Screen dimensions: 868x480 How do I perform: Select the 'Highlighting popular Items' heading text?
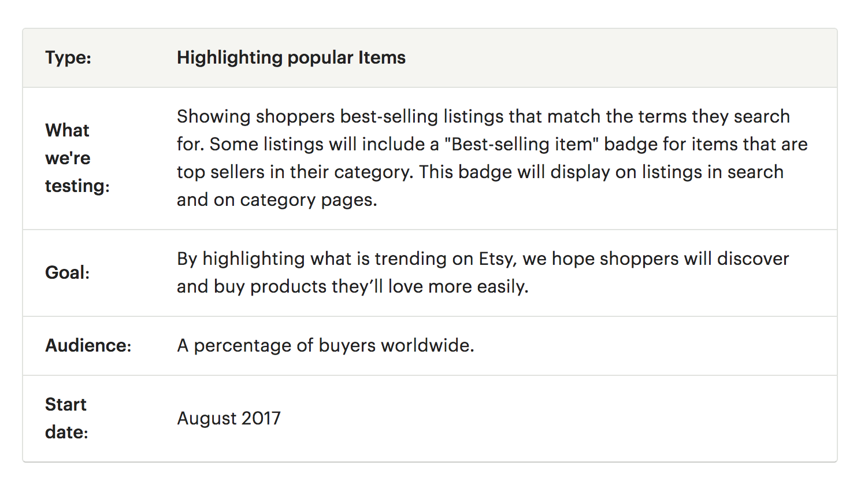tap(291, 58)
